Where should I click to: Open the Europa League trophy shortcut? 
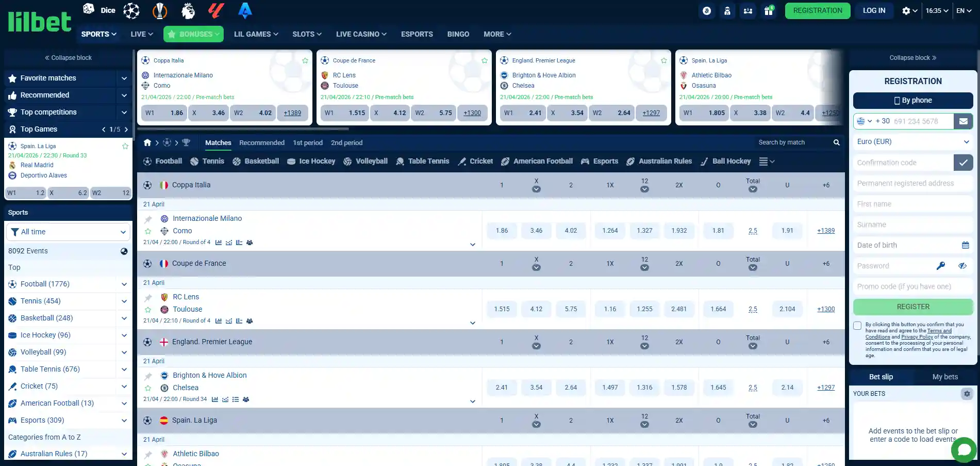coord(160,10)
